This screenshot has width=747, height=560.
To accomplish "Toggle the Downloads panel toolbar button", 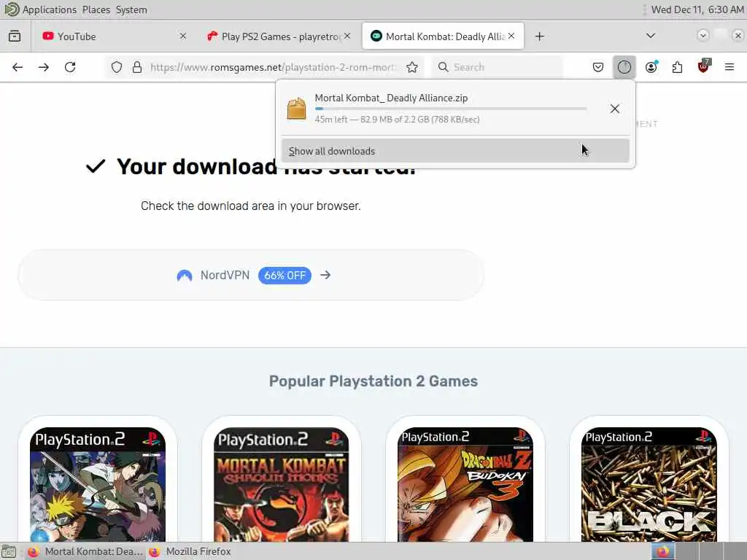I will (624, 67).
